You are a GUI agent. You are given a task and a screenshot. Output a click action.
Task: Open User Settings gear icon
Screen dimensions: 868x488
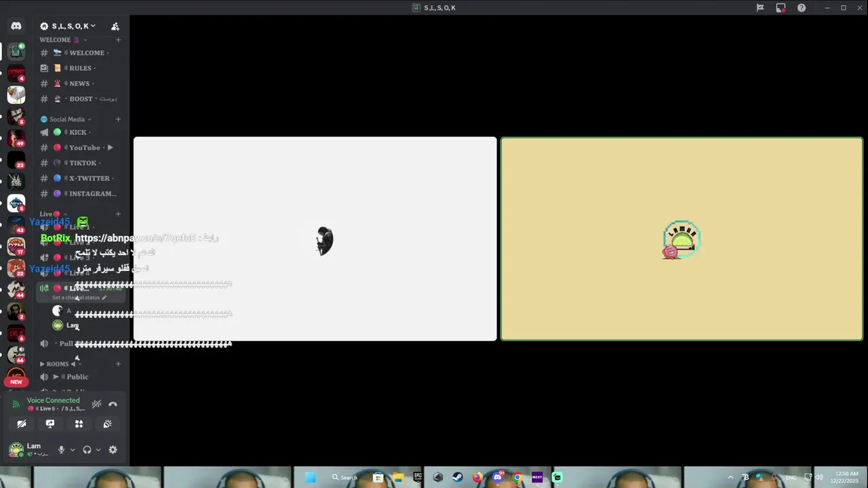click(x=113, y=449)
